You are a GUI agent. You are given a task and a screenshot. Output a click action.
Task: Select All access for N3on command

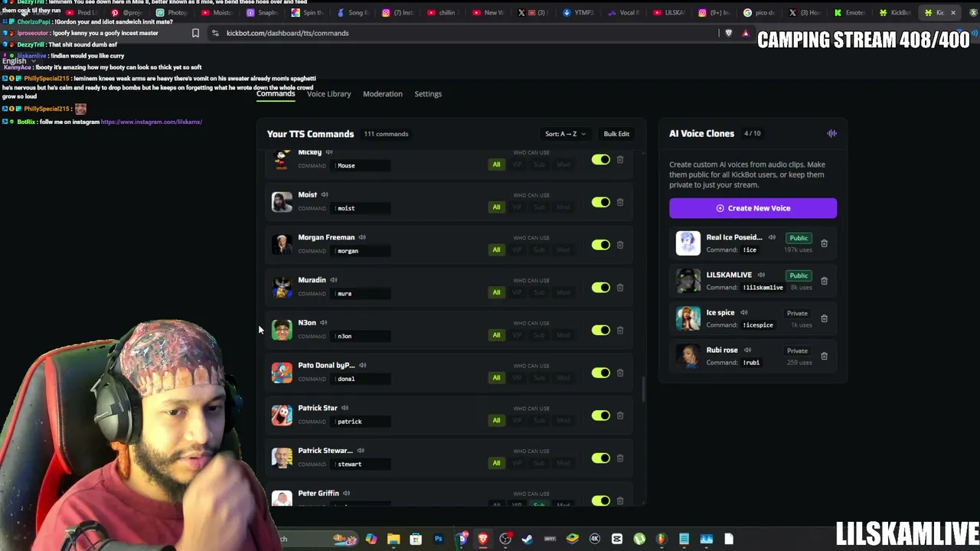pos(496,335)
